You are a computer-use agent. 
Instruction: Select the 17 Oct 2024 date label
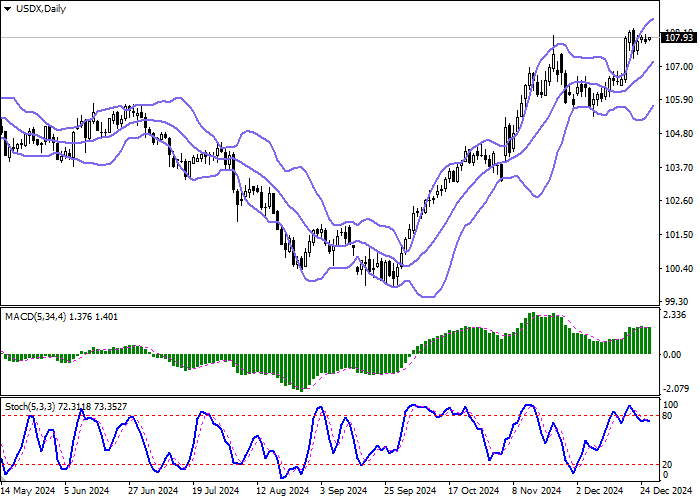click(471, 491)
